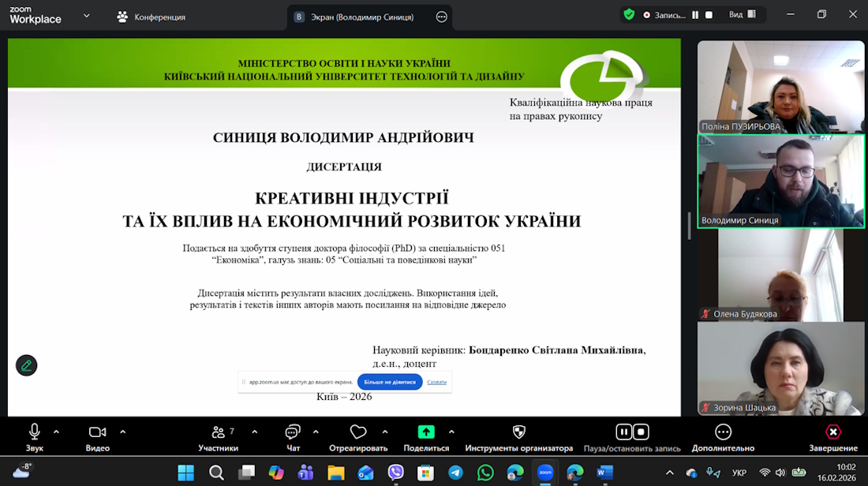
Task: Open the Чат chat panel
Action: coord(293,432)
